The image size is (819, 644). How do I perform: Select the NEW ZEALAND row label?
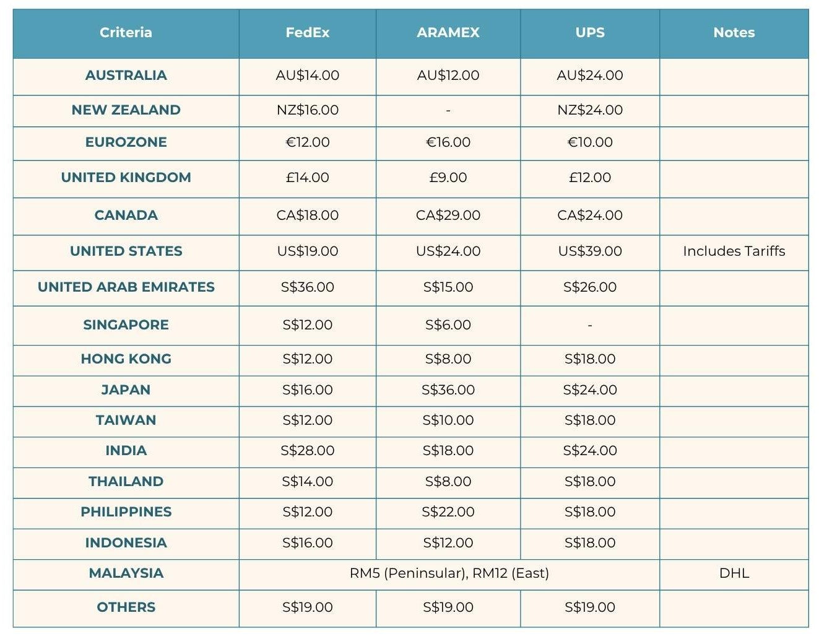coord(126,110)
